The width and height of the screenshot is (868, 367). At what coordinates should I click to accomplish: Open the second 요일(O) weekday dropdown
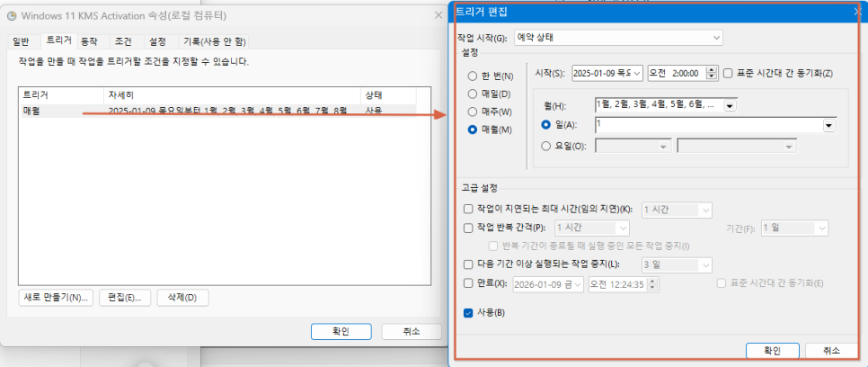point(737,146)
